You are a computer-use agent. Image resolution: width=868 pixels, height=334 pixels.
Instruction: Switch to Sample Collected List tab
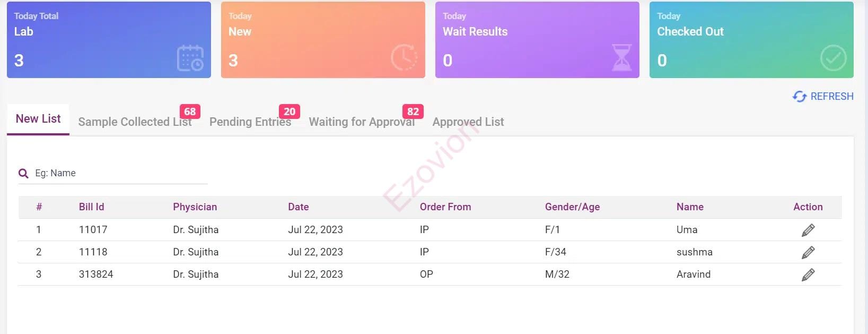click(x=135, y=122)
